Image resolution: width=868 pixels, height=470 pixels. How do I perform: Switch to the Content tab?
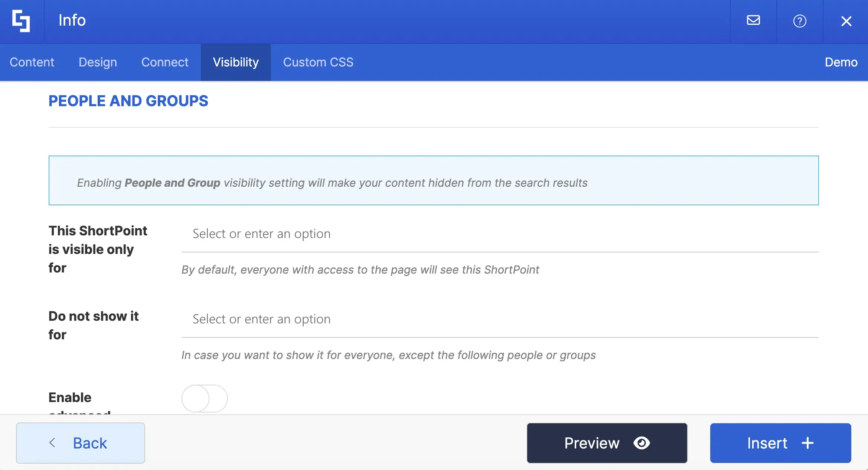point(32,62)
